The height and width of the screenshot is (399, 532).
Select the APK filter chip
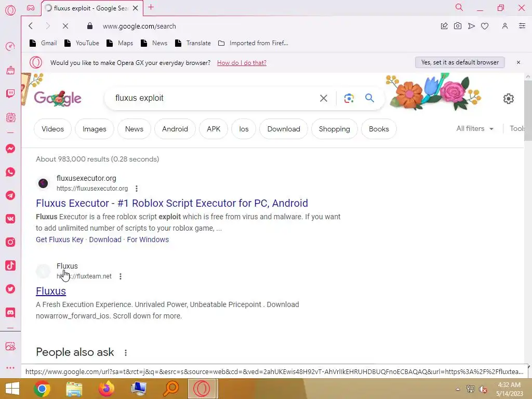click(x=214, y=129)
